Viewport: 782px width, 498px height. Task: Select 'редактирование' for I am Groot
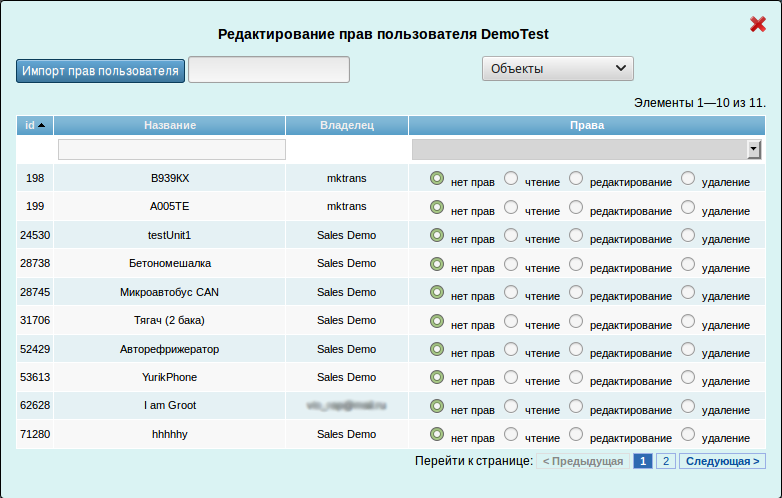click(576, 406)
